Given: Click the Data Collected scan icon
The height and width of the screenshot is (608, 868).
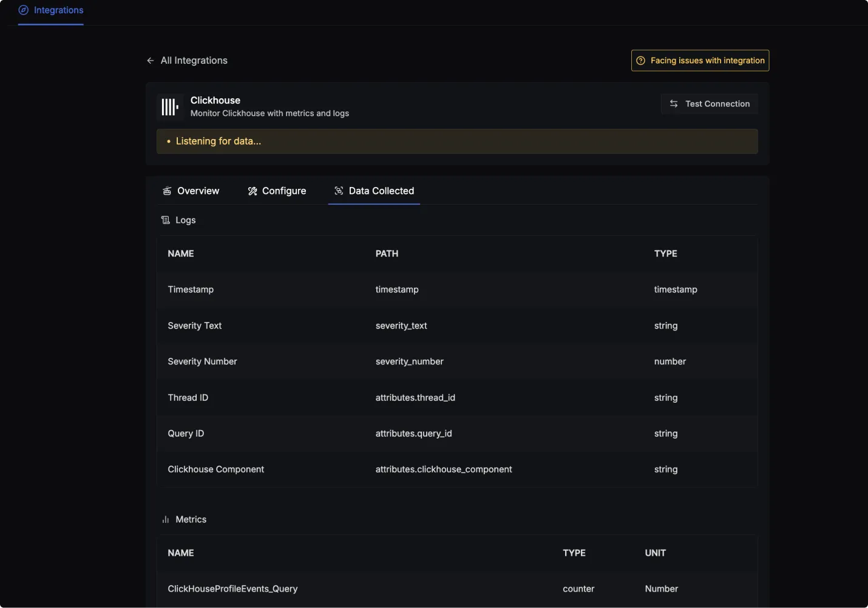Looking at the screenshot, I should (x=339, y=191).
